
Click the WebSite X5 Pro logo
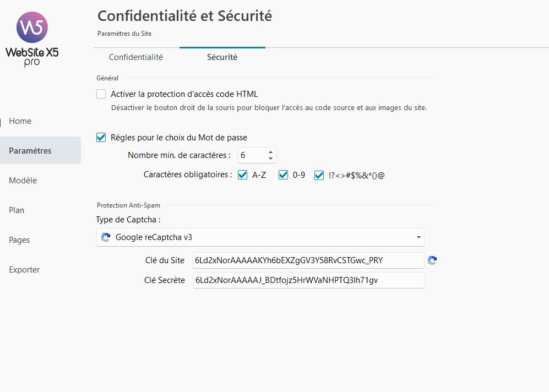click(32, 39)
